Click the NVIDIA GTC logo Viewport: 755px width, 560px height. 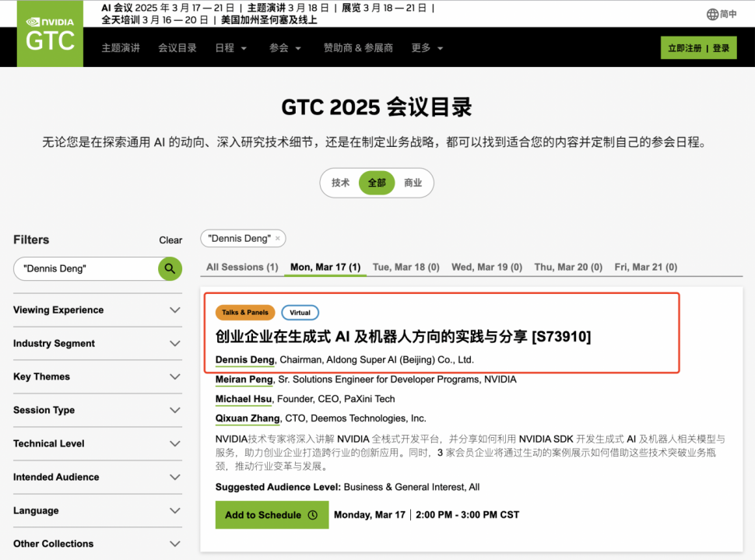[50, 34]
